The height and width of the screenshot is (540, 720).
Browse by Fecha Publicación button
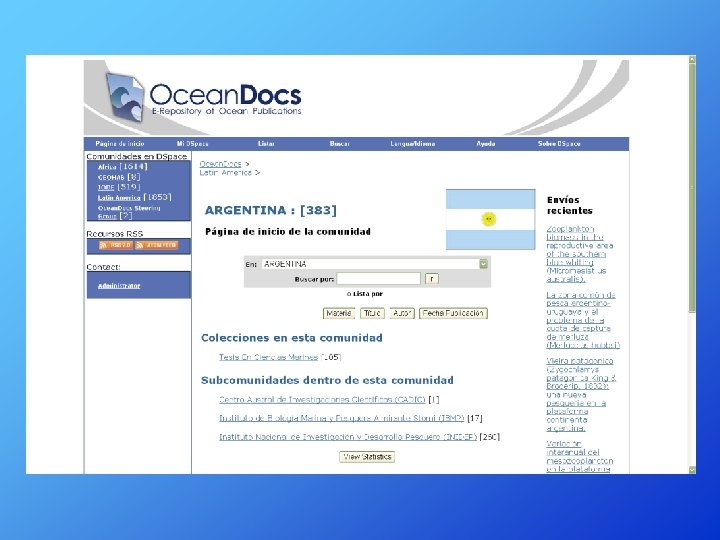(x=453, y=313)
